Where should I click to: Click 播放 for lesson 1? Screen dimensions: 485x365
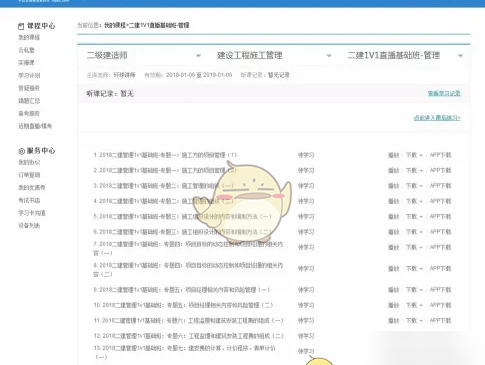[x=394, y=155]
